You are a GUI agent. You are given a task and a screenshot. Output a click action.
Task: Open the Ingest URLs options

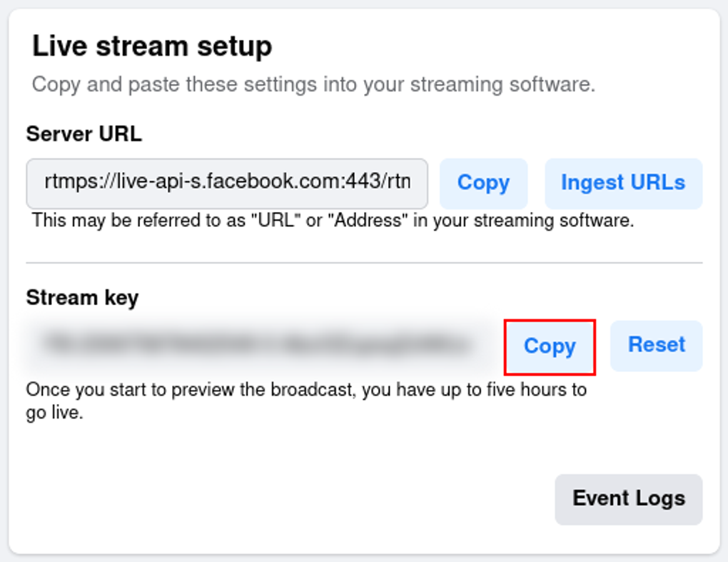pos(623,184)
